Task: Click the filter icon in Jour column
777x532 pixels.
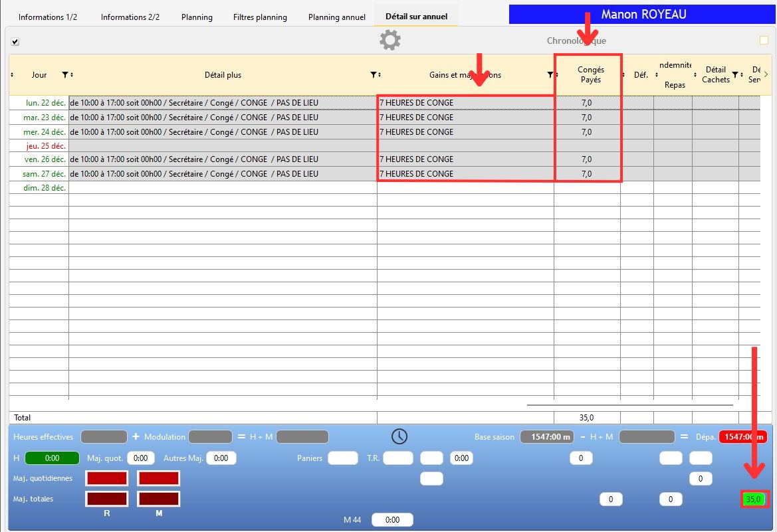Action: point(64,75)
